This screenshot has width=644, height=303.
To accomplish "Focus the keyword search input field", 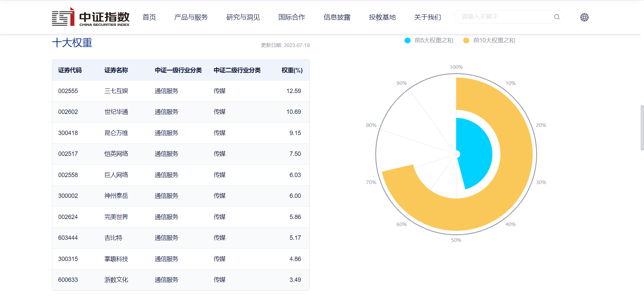I will point(503,17).
